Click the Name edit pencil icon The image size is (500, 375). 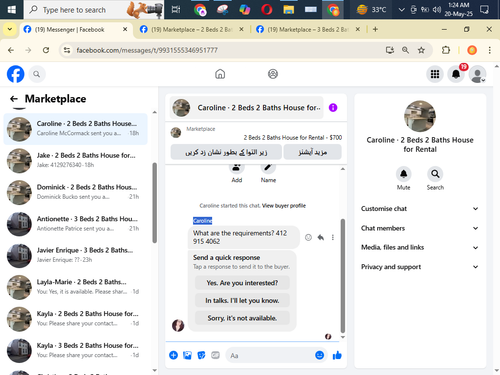268,168
